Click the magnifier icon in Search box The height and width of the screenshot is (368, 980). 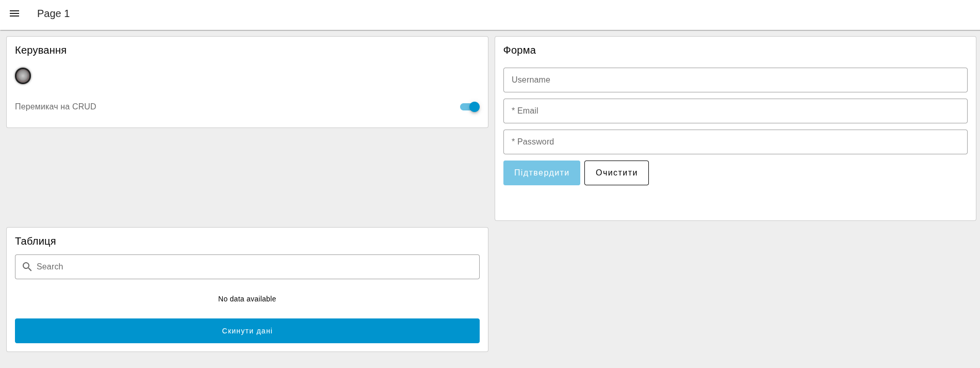pyautogui.click(x=27, y=267)
